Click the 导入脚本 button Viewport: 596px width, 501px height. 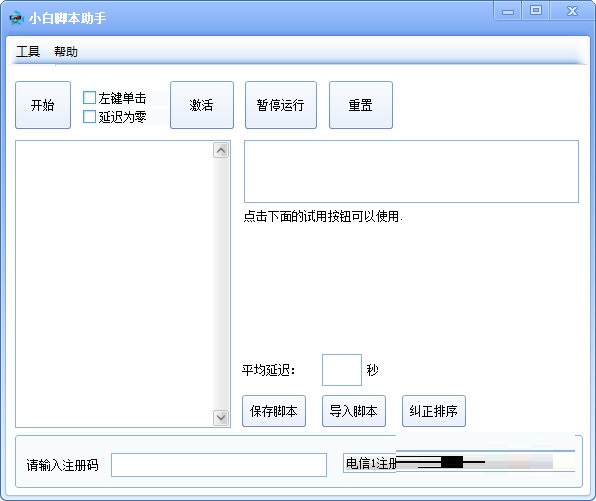pyautogui.click(x=354, y=411)
